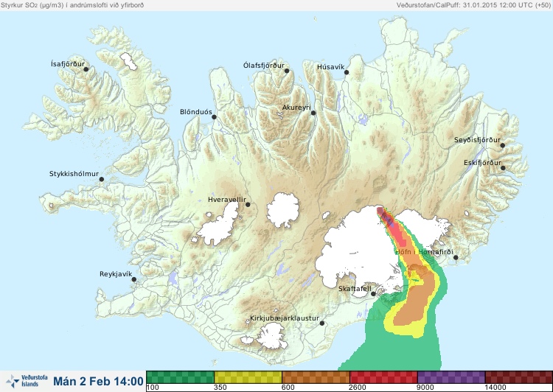Click the Mán 2 Feb 14:00 timestamp

[x=98, y=381]
